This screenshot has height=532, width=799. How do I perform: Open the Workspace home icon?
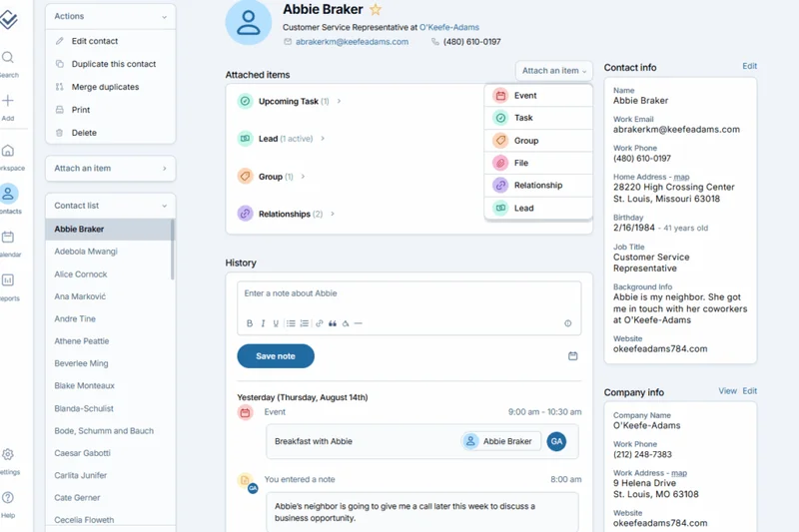(8, 151)
